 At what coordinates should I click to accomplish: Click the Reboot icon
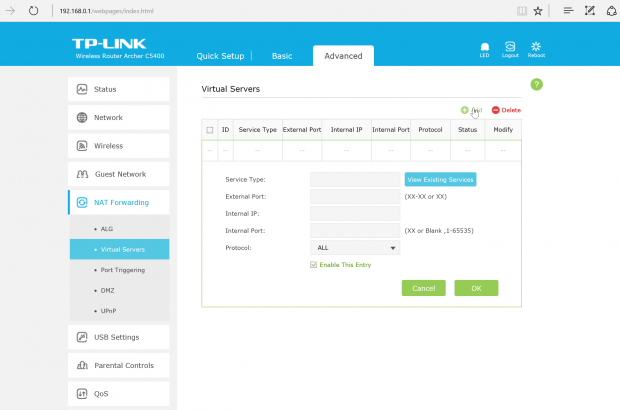tap(537, 46)
